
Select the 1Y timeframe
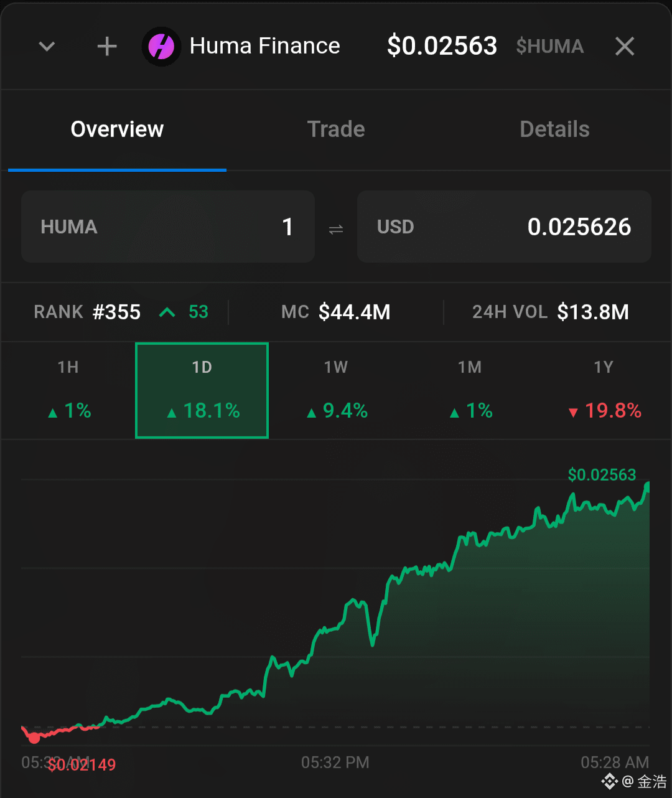click(x=604, y=390)
